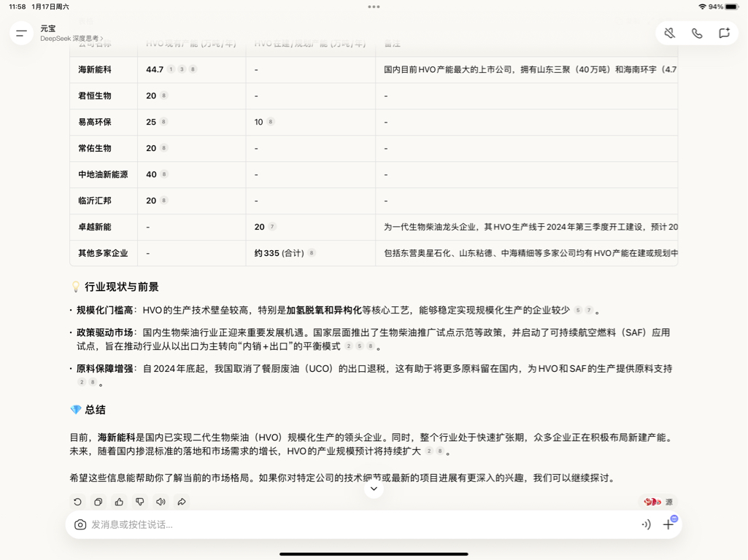Open citation 8 beside 约335 (合计)

tap(312, 252)
